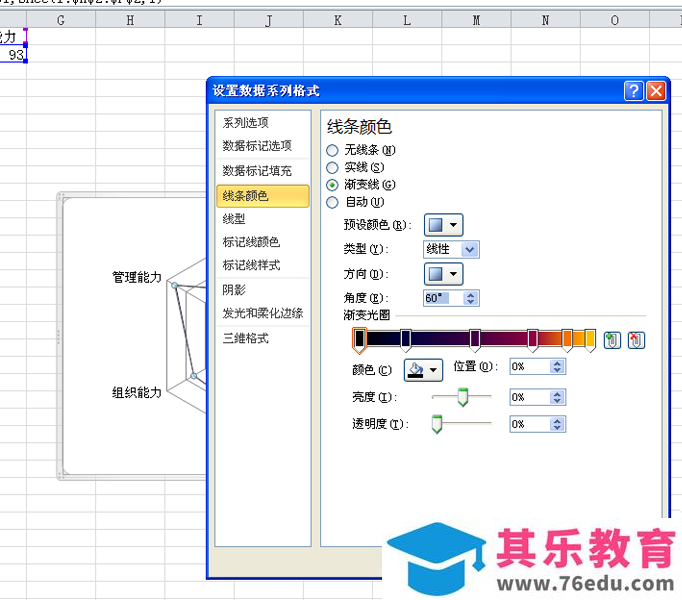
Task: Select the dark navy second gradient stop
Action: [405, 340]
